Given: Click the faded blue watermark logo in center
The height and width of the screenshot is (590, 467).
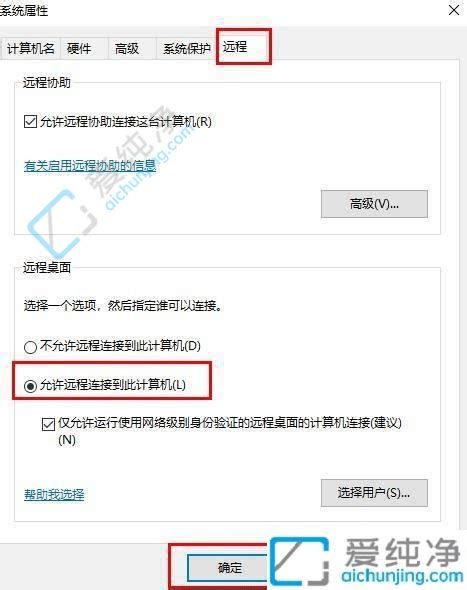Looking at the screenshot, I should coord(60,223).
